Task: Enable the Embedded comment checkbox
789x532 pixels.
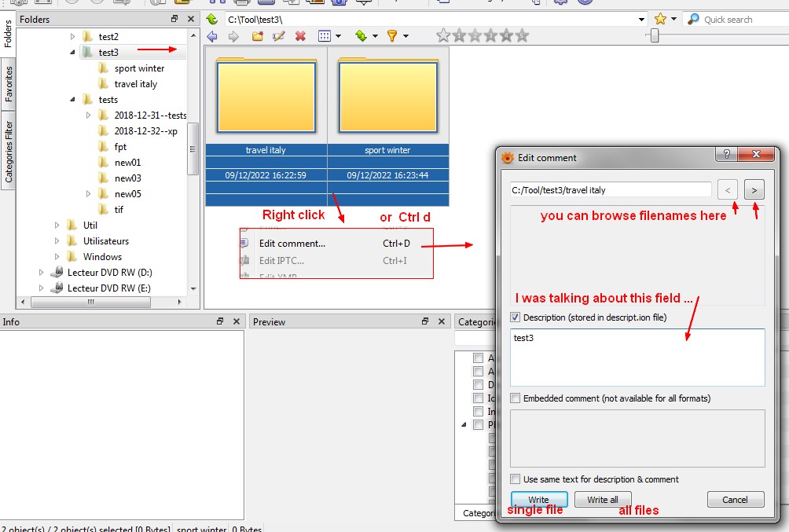Action: click(x=516, y=398)
